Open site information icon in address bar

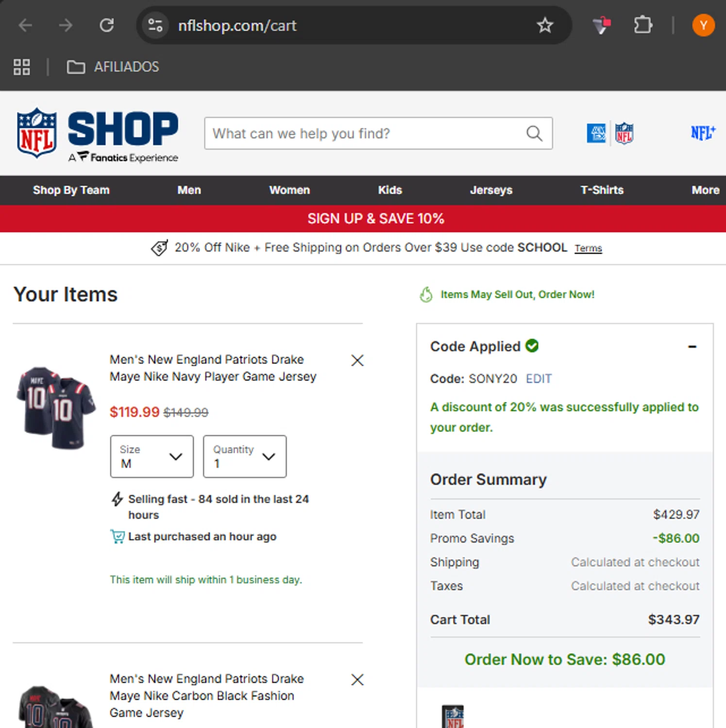coord(155,25)
